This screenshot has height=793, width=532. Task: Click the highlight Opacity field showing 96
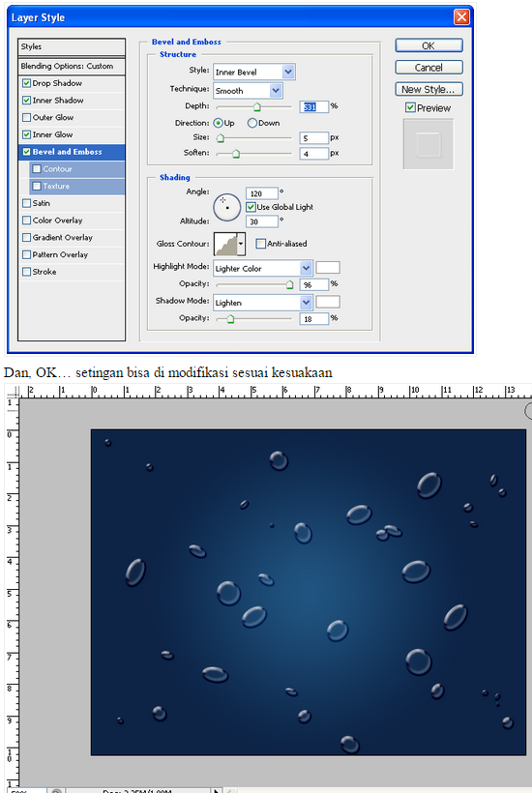point(314,284)
